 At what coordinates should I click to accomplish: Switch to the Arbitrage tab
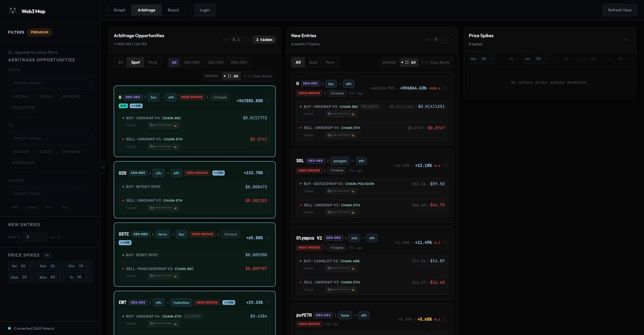[146, 10]
